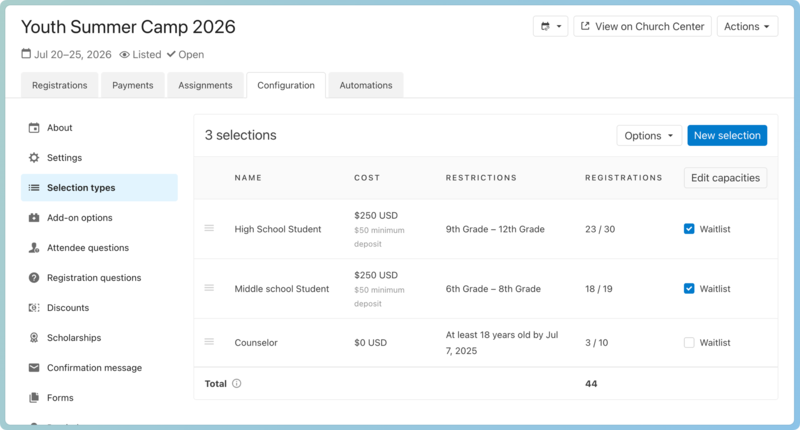Grab the drag handle for Counselor row
This screenshot has width=800, height=430.
[209, 342]
